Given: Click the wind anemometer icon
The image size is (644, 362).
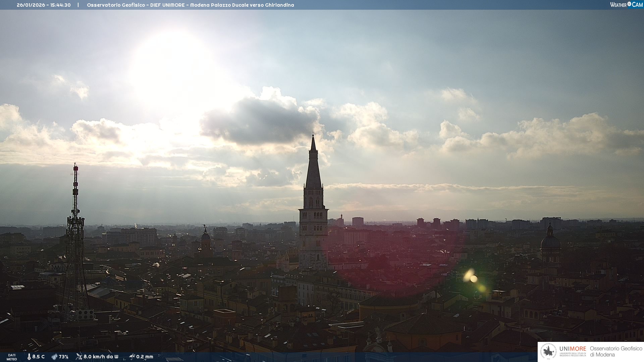Looking at the screenshot, I should tap(79, 356).
